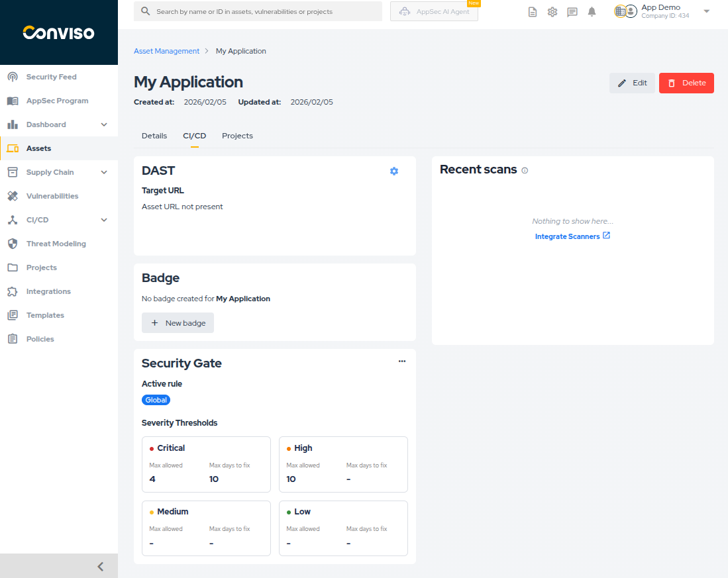
Task: Expand the Supply Chain sidebar section
Action: pos(104,172)
